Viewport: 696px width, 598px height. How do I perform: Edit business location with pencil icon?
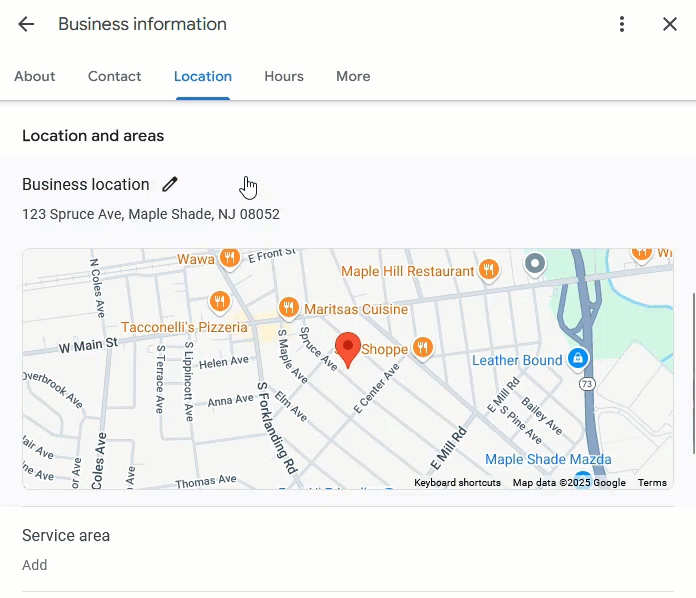click(170, 184)
